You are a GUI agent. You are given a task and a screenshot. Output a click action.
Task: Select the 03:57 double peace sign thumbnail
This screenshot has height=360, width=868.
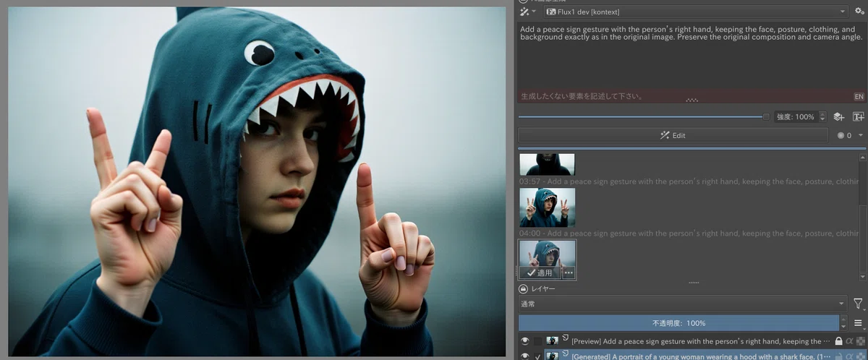tap(547, 207)
